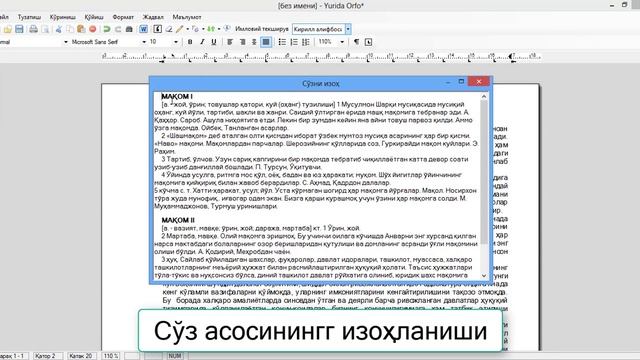640x360 pixels.
Task: Open the 110% zoom dropdown
Action: point(342,42)
